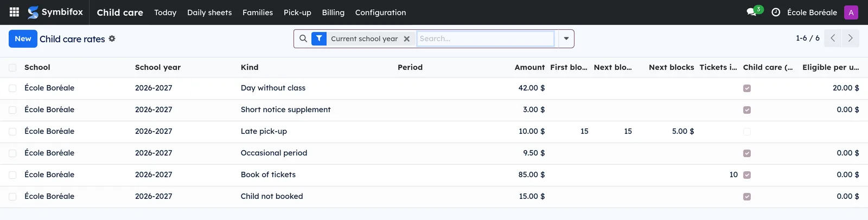Toggle Child care checkbox for Day without class
This screenshot has height=220, width=868.
pyautogui.click(x=747, y=88)
